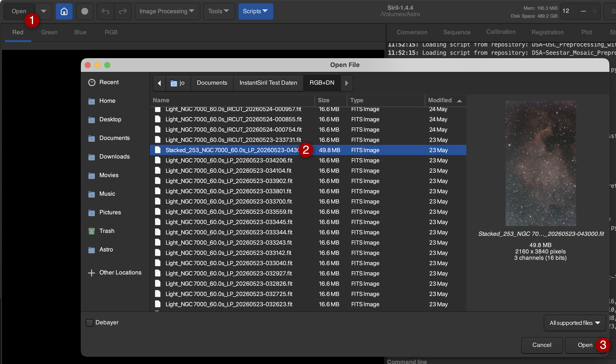616x364 pixels.
Task: Select Recent in the sidebar
Action: pos(115,82)
